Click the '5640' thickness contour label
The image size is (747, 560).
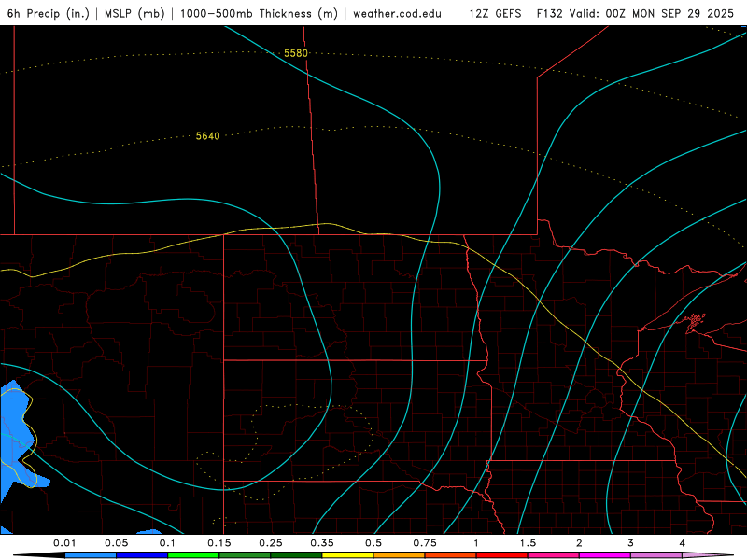pos(207,136)
